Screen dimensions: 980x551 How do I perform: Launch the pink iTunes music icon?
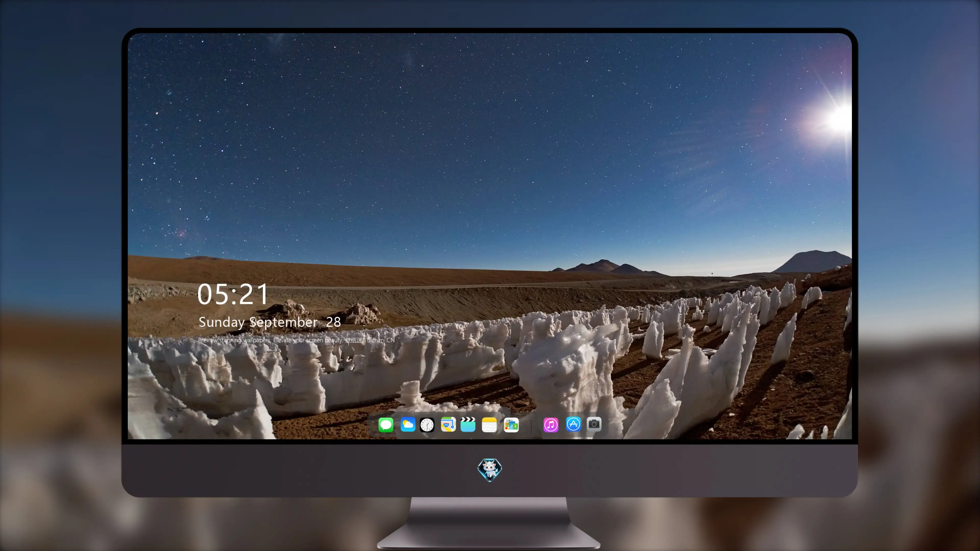coord(551,424)
